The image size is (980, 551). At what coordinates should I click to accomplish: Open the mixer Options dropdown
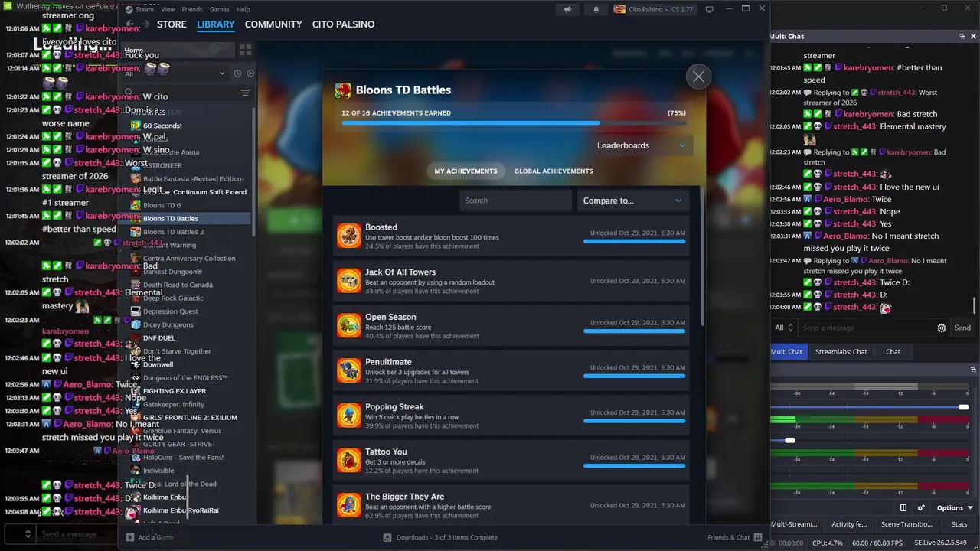click(x=954, y=507)
